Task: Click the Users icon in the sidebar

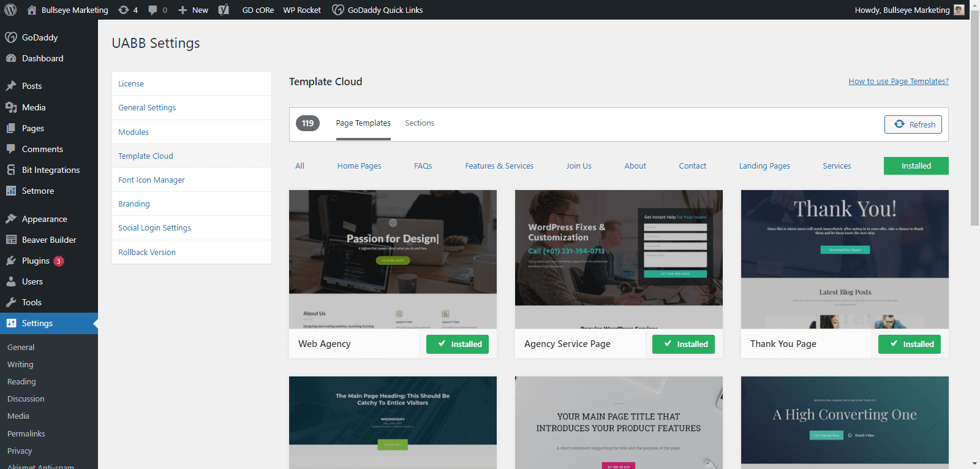Action: click(x=10, y=281)
